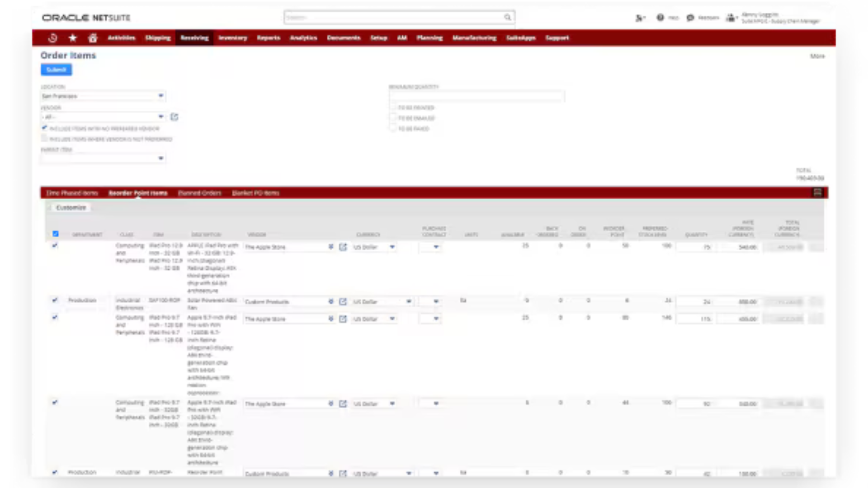Check the To Be Printed box
The width and height of the screenshot is (868, 488).
[393, 108]
